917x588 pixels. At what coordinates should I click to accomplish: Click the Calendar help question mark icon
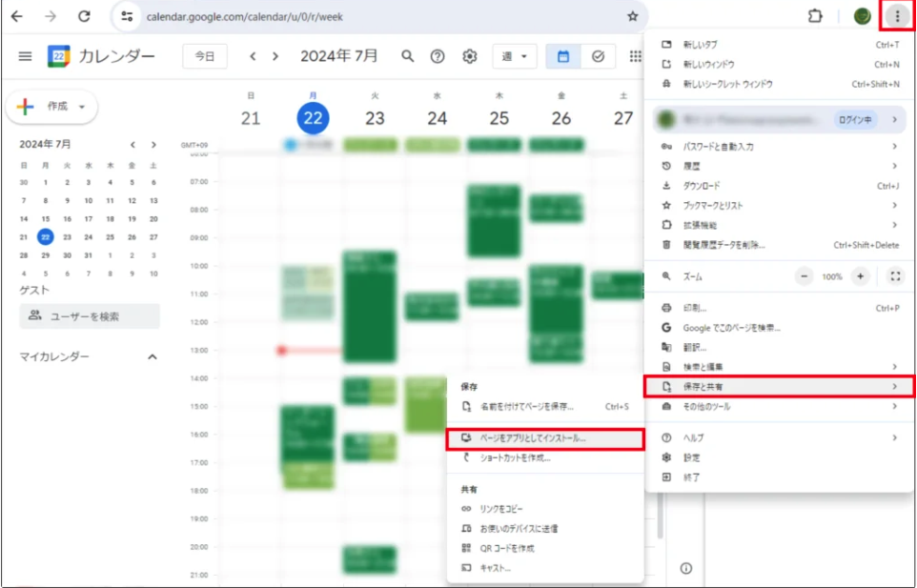click(438, 56)
